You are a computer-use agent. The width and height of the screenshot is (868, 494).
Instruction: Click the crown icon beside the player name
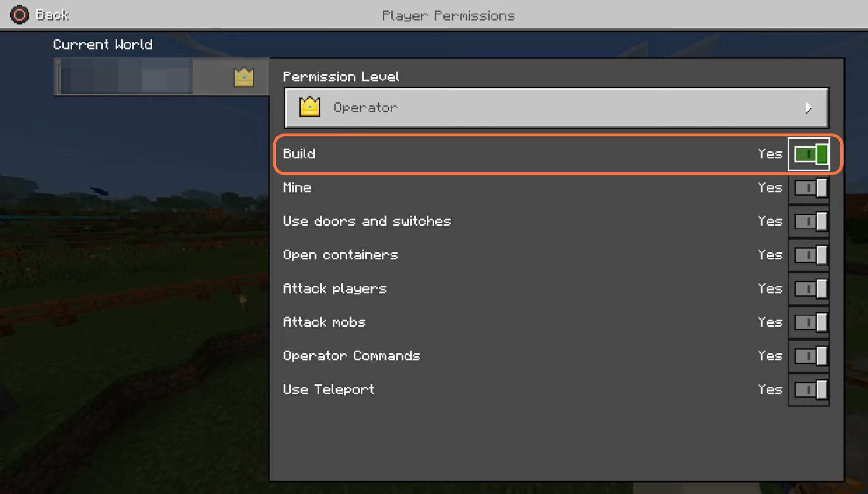click(x=244, y=77)
